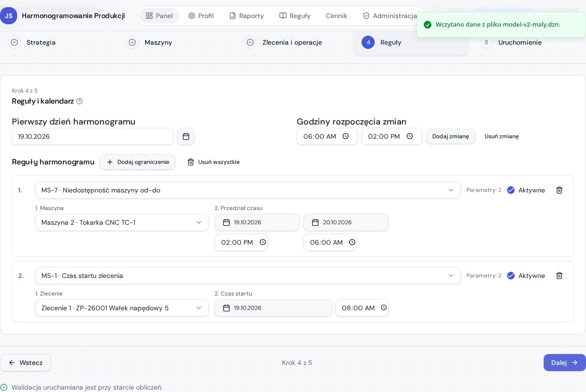Image resolution: width=586 pixels, height=392 pixels.
Task: Click the help icon beside Reguły i kalendarz
Action: tap(79, 101)
